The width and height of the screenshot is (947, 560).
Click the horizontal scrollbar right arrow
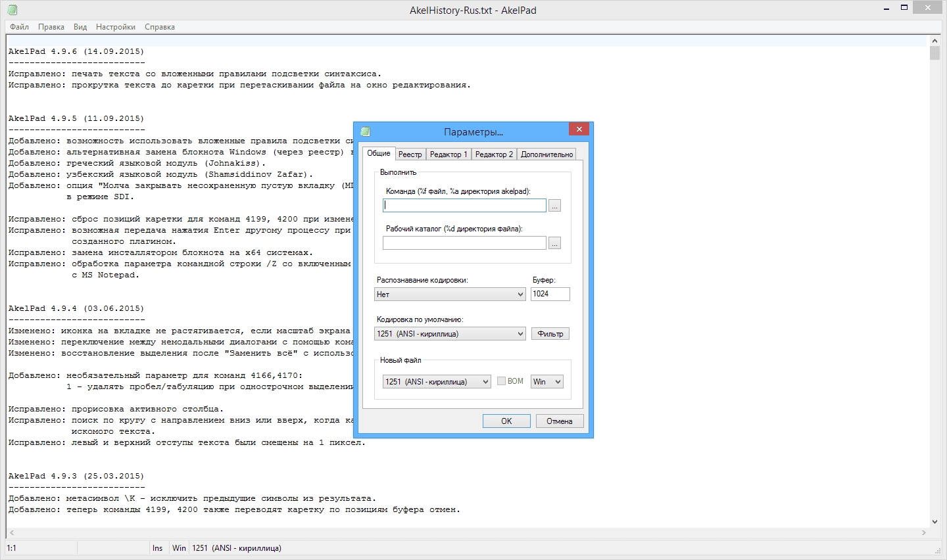[x=924, y=532]
